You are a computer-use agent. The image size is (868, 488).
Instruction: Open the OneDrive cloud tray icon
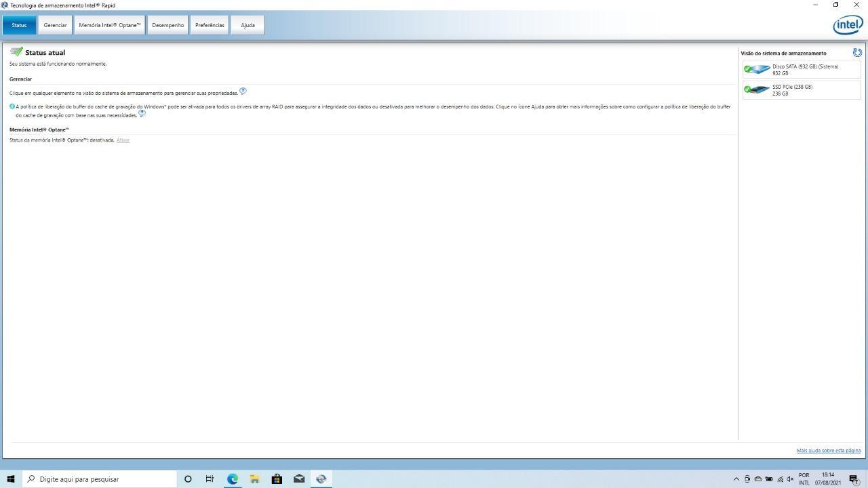(758, 479)
